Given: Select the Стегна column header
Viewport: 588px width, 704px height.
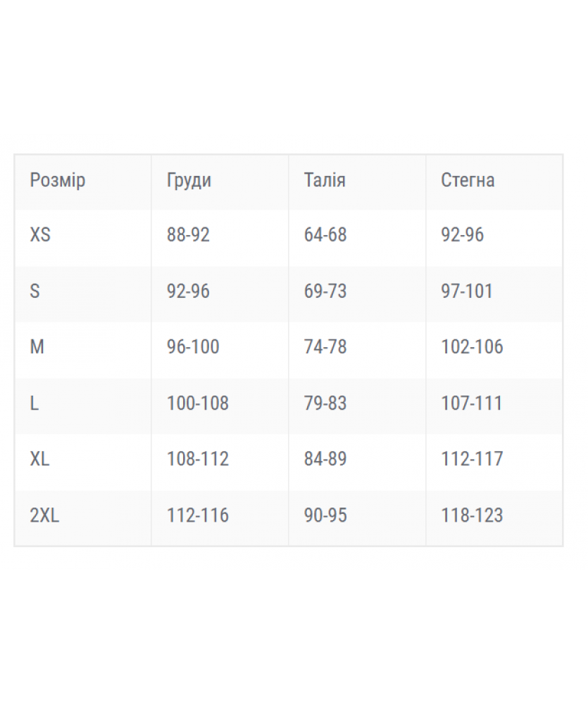Looking at the screenshot, I should 468,180.
